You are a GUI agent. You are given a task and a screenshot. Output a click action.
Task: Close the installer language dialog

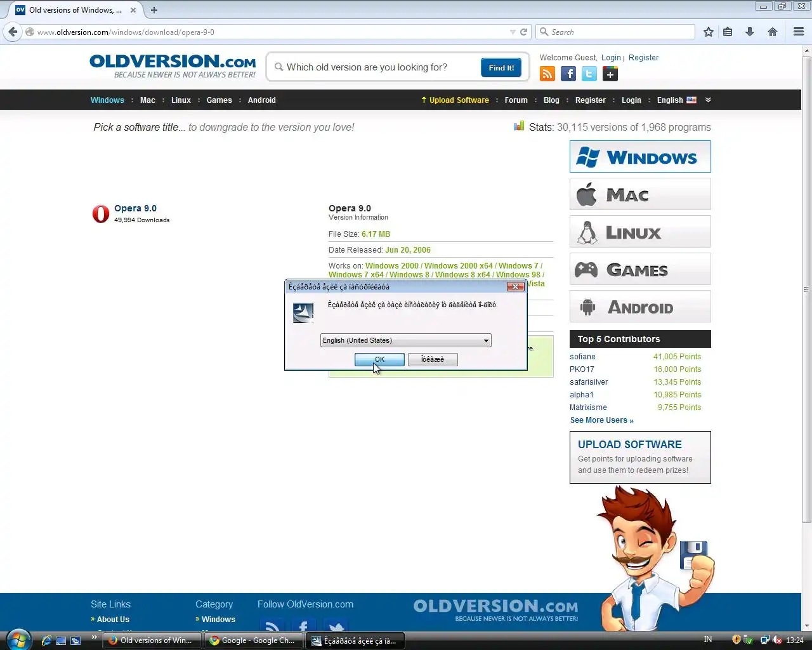tap(516, 286)
